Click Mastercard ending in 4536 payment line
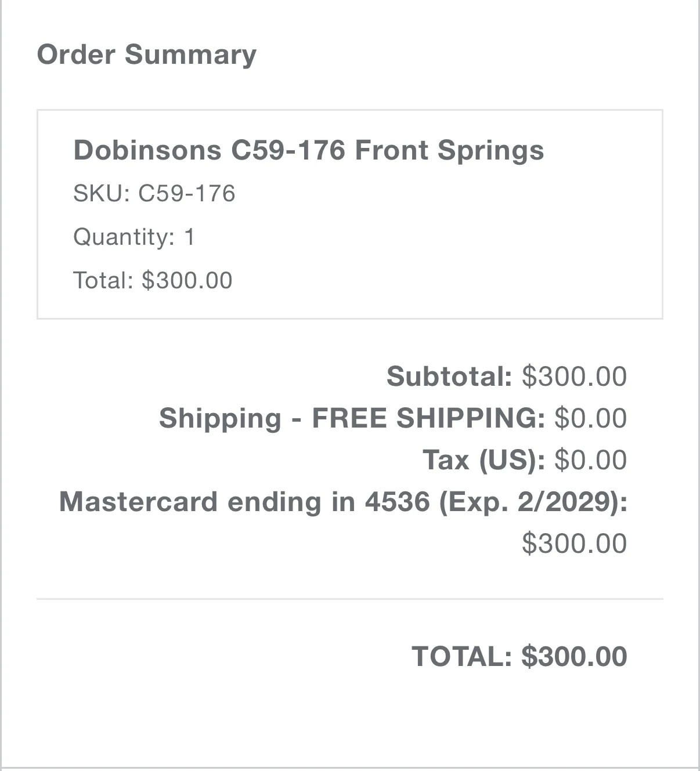The width and height of the screenshot is (700, 771). [344, 502]
